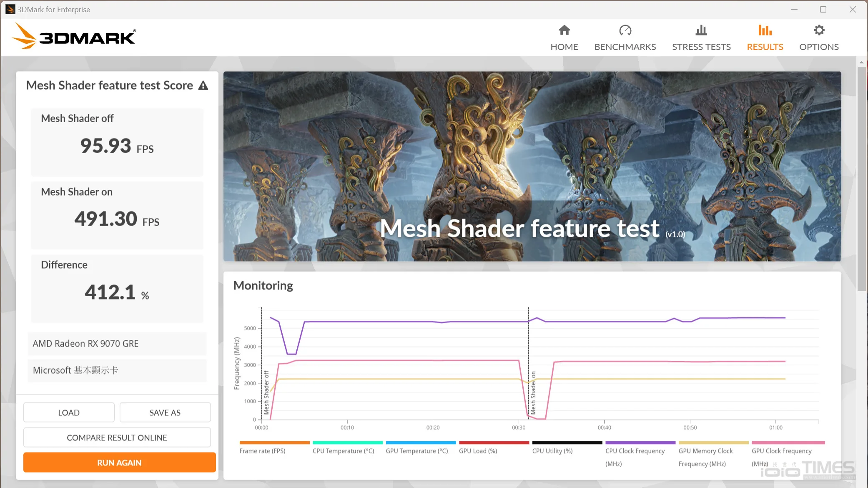Switch to the STRESS TESTS tab
The width and height of the screenshot is (868, 488).
coord(701,38)
